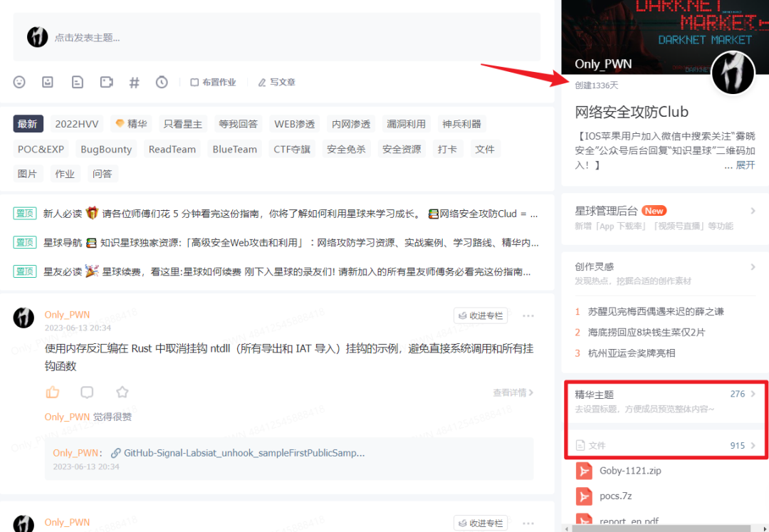
Task: Select the 文件 tag filter
Action: coord(485,149)
